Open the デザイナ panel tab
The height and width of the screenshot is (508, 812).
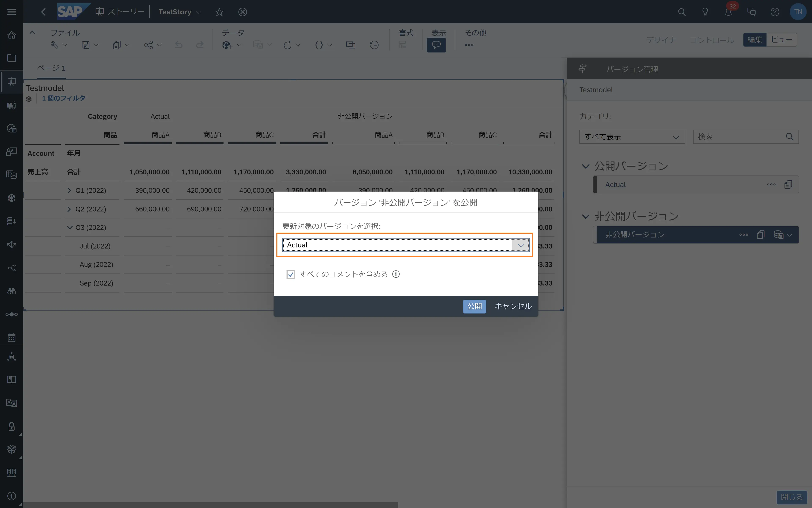[661, 40]
